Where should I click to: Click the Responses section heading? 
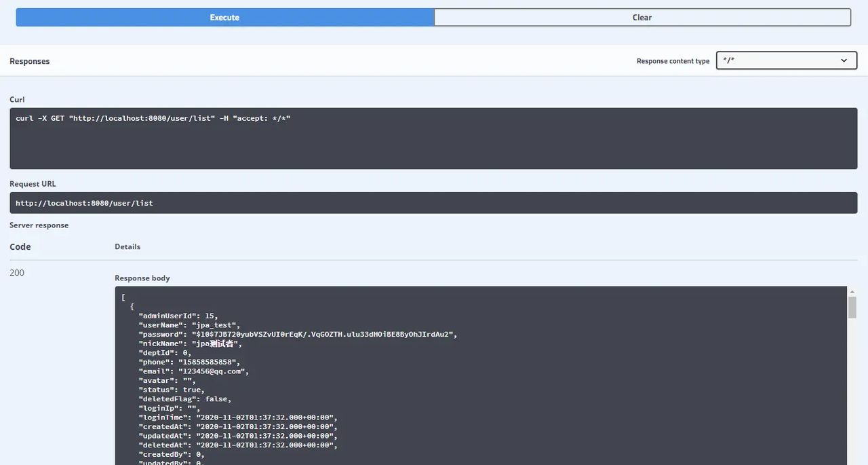29,60
